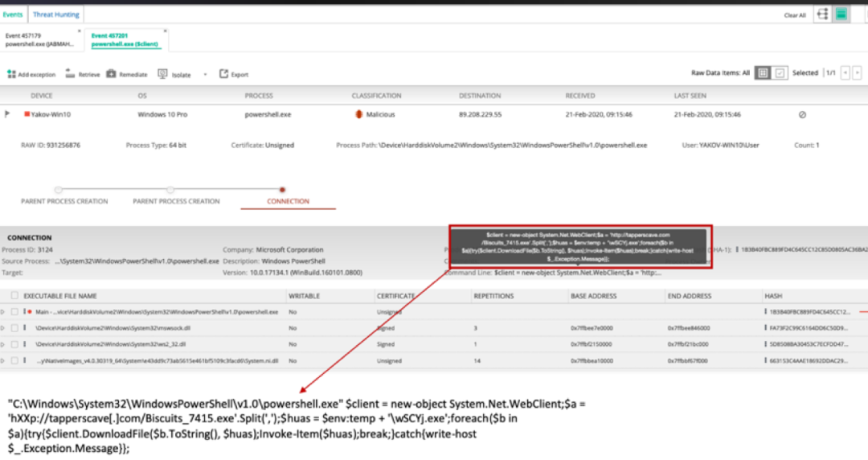Click RAW ID 931256876

tap(51, 146)
